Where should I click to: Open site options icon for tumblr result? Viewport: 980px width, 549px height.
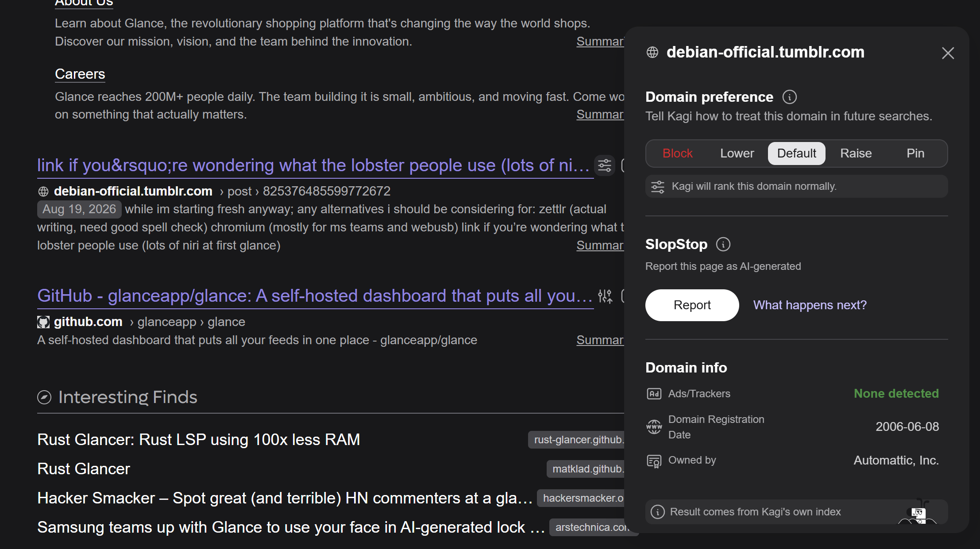pyautogui.click(x=605, y=165)
